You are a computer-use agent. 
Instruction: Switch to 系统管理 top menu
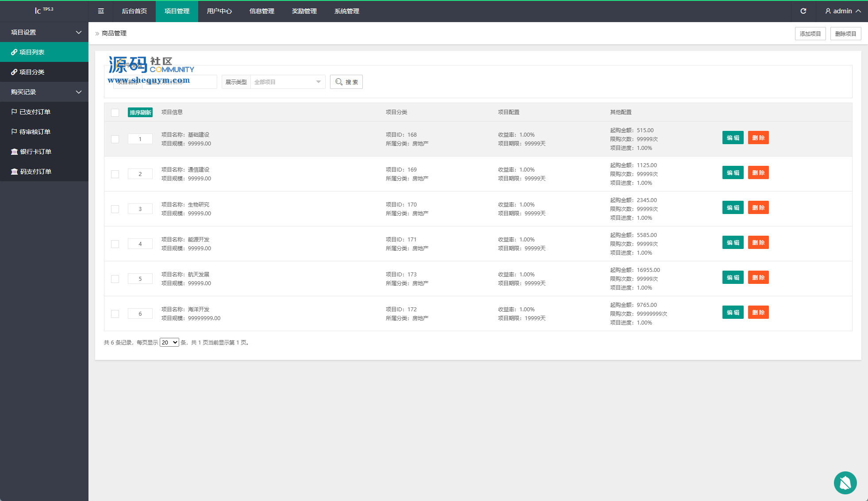346,11
